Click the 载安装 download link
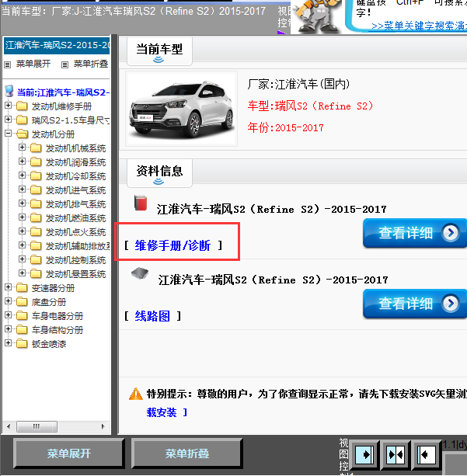Viewport: 467px width, 476px height. (x=162, y=412)
